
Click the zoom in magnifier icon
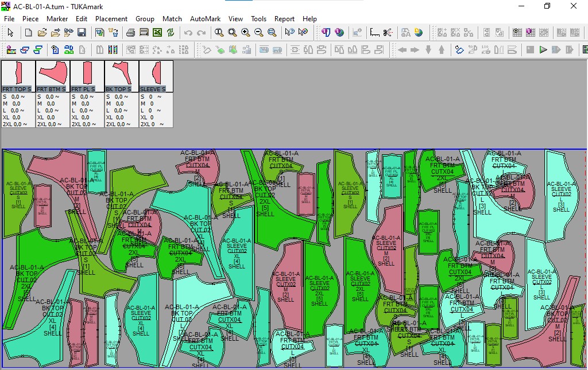click(246, 33)
